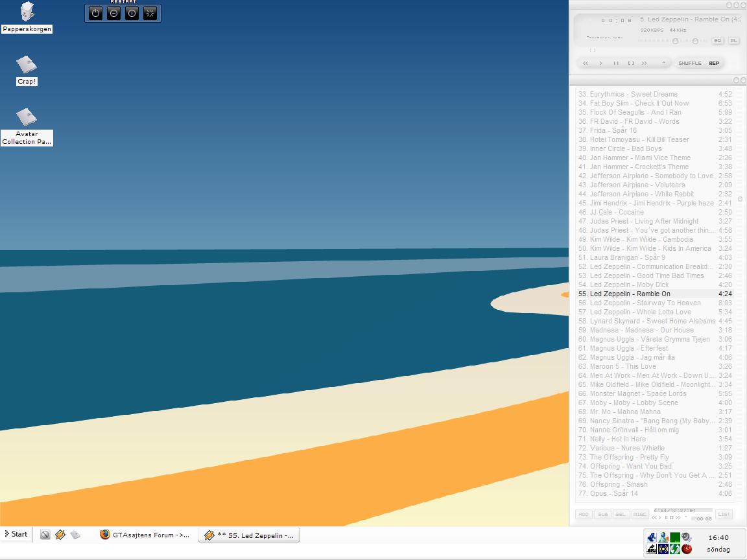This screenshot has width=747, height=560.
Task: Click the power button in the desktop widget
Action: point(95,13)
